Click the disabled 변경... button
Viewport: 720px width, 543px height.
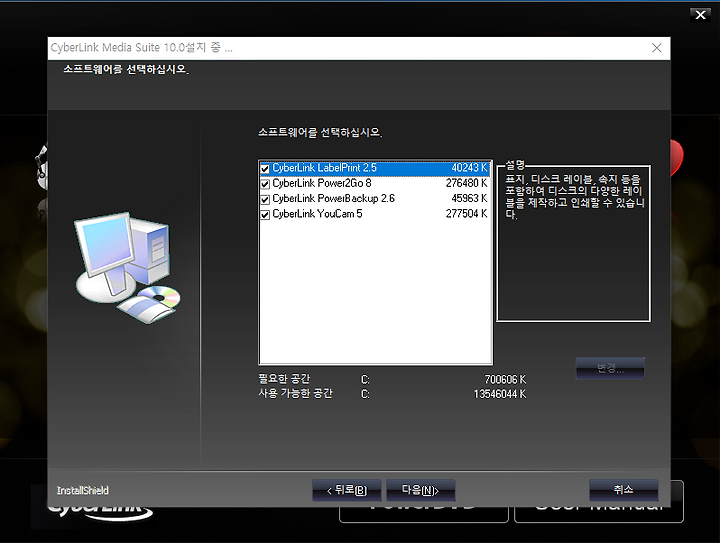pos(610,368)
